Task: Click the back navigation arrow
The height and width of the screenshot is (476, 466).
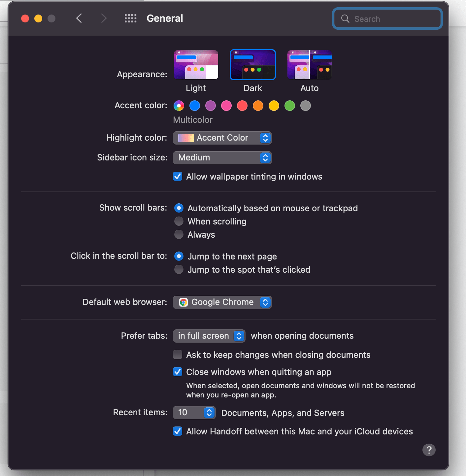Action: point(79,18)
